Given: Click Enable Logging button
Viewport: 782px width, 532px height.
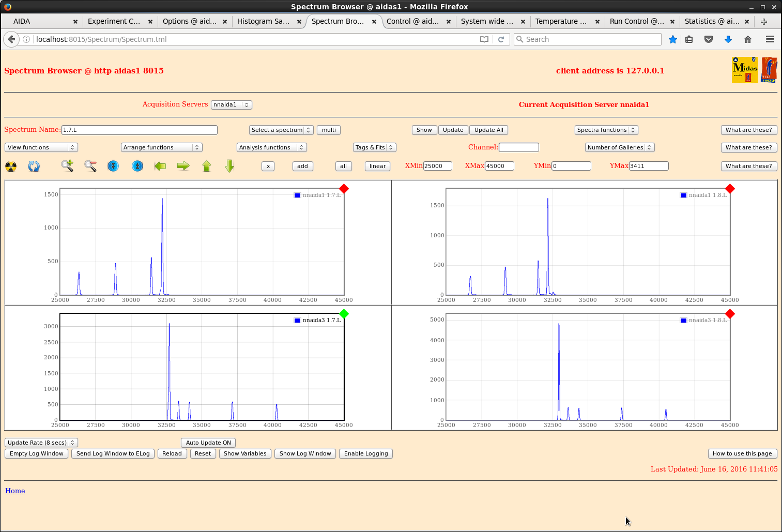Looking at the screenshot, I should click(x=366, y=453).
